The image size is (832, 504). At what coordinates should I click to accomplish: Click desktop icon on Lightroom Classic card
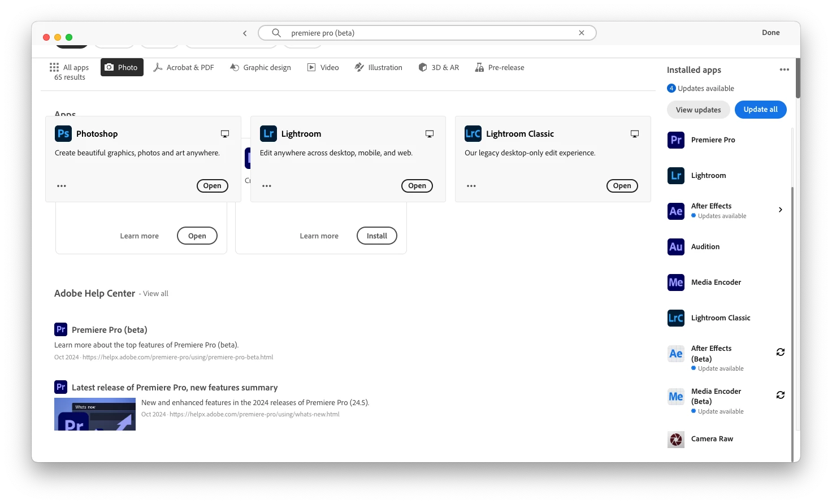(x=635, y=134)
